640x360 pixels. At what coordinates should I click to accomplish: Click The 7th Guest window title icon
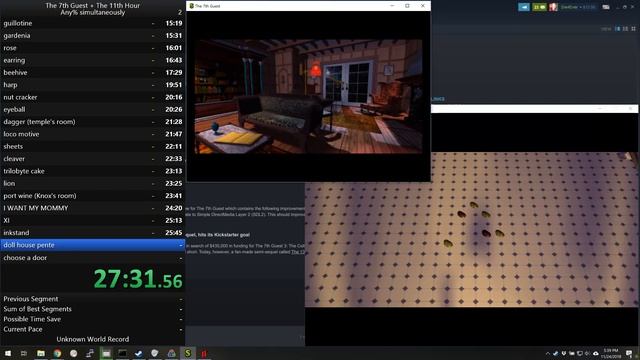click(191, 6)
